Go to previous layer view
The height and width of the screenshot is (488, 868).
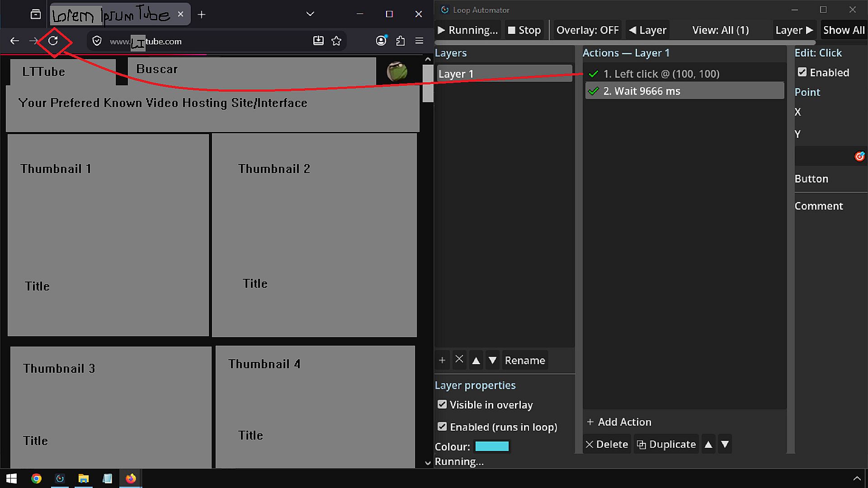tap(647, 30)
